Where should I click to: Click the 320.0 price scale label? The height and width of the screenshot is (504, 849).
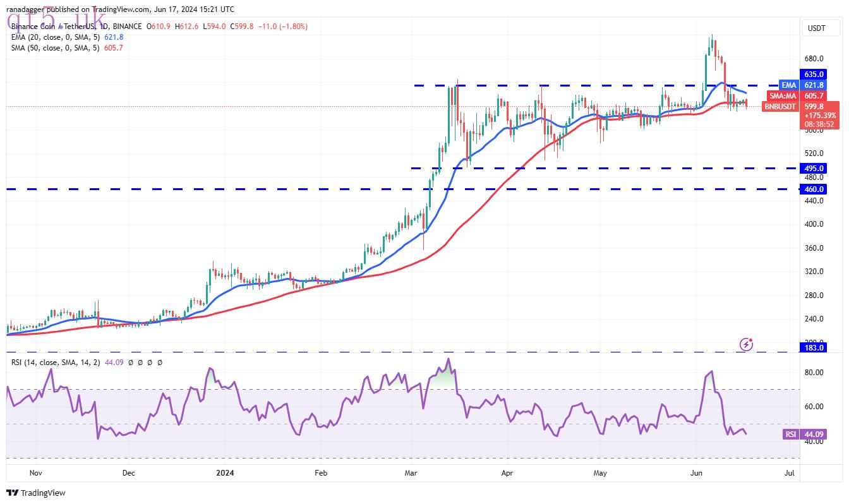815,272
